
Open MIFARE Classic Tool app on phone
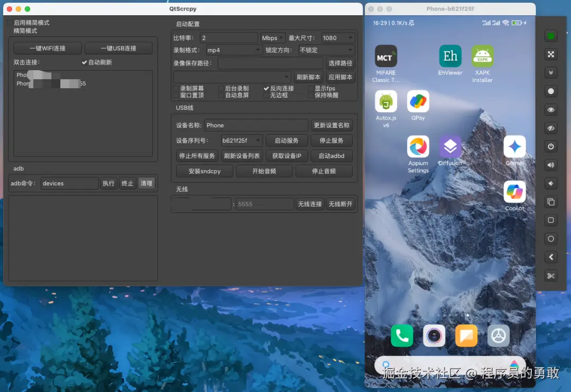click(x=385, y=56)
